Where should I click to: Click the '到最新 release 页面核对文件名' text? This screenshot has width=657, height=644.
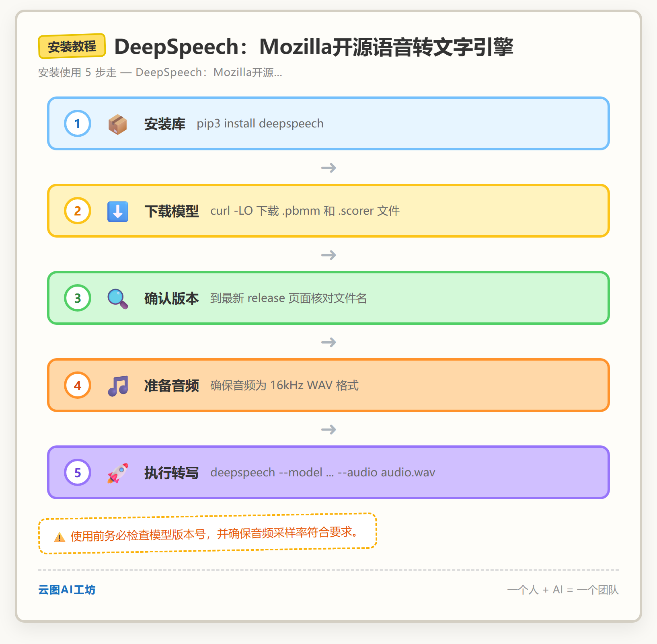(289, 298)
